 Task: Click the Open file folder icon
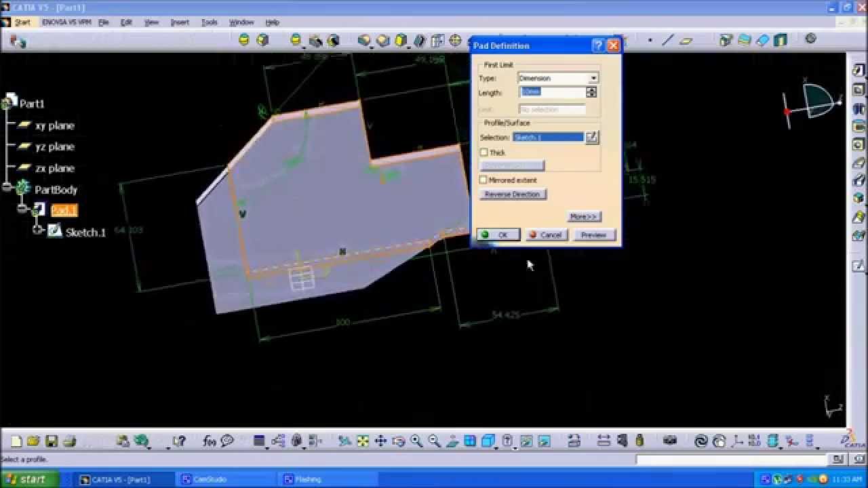point(33,441)
